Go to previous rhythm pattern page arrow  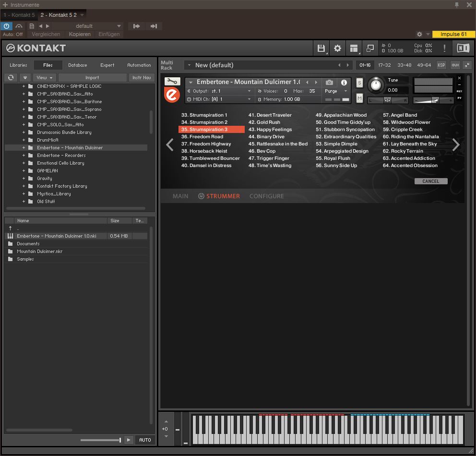point(170,144)
